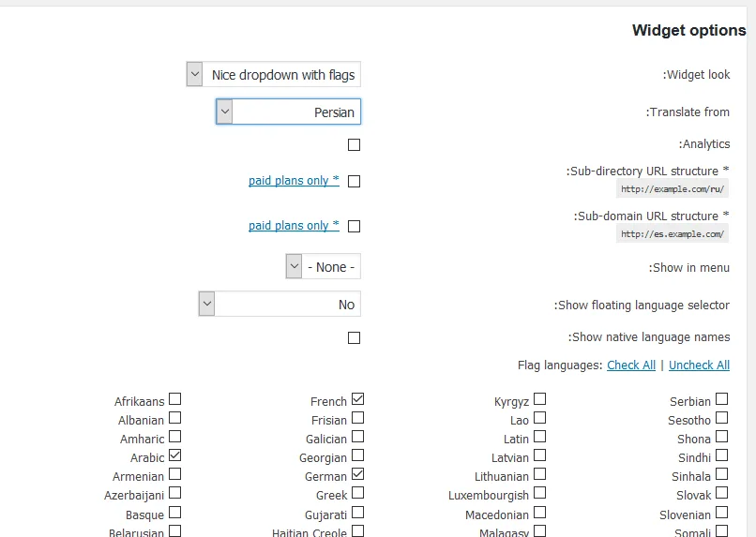The height and width of the screenshot is (537, 756).
Task: Click the http://es.example.com/ code sample
Action: pos(673,234)
